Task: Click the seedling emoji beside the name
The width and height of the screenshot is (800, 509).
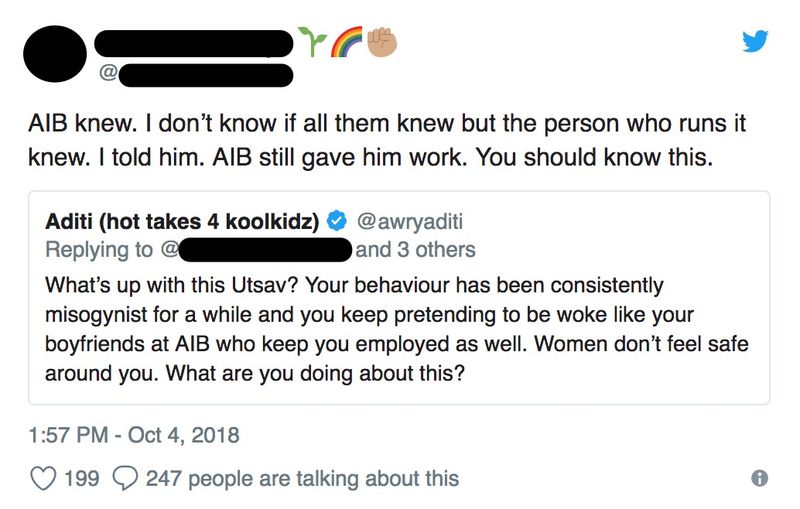Action: pyautogui.click(x=312, y=40)
